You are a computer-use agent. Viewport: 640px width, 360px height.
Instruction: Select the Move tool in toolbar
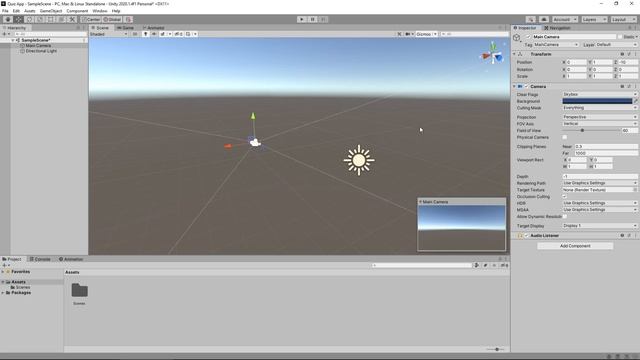pyautogui.click(x=19, y=19)
